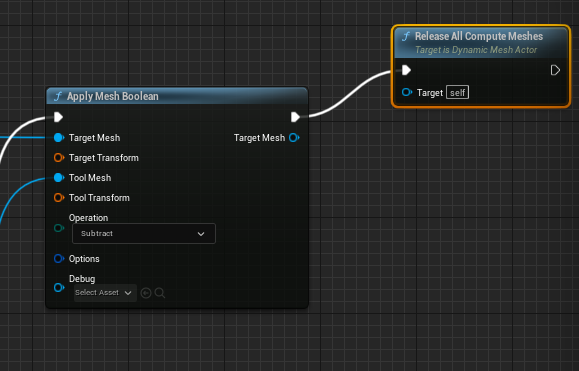Click the Tool Transform label

pos(99,198)
